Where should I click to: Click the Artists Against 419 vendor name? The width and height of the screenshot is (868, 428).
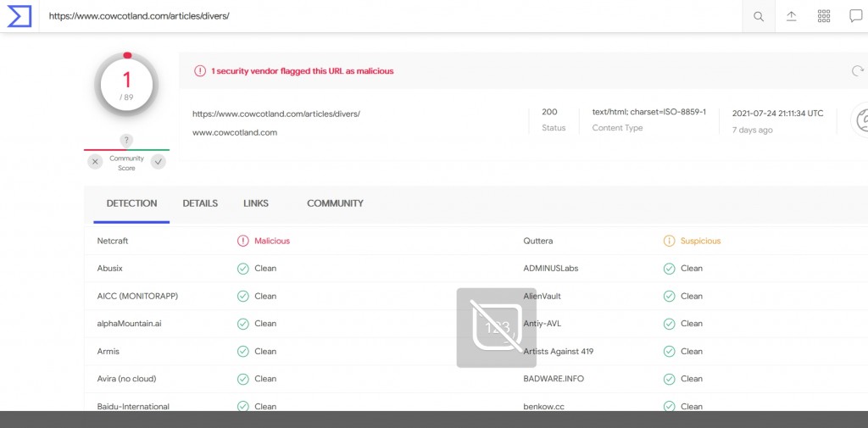coord(559,352)
